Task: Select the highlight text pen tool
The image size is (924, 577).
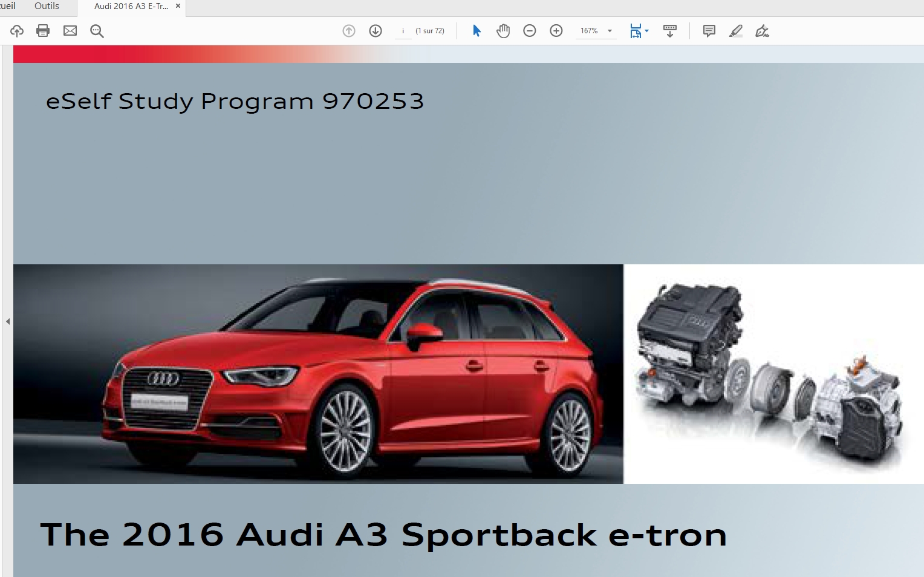Action: (x=736, y=31)
